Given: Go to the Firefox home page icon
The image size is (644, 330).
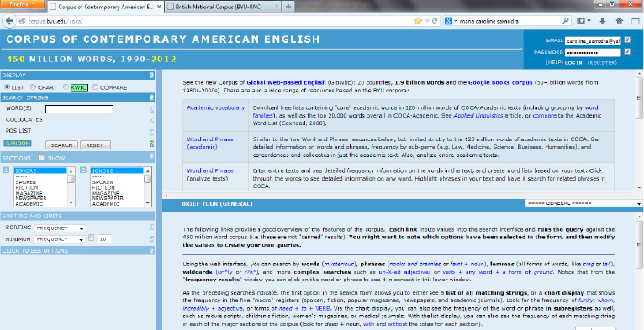Looking at the screenshot, I should [x=620, y=21].
